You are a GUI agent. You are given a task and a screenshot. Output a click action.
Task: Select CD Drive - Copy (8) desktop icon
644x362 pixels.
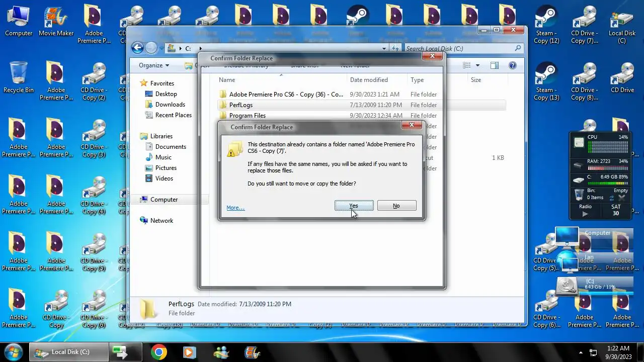pyautogui.click(x=585, y=81)
